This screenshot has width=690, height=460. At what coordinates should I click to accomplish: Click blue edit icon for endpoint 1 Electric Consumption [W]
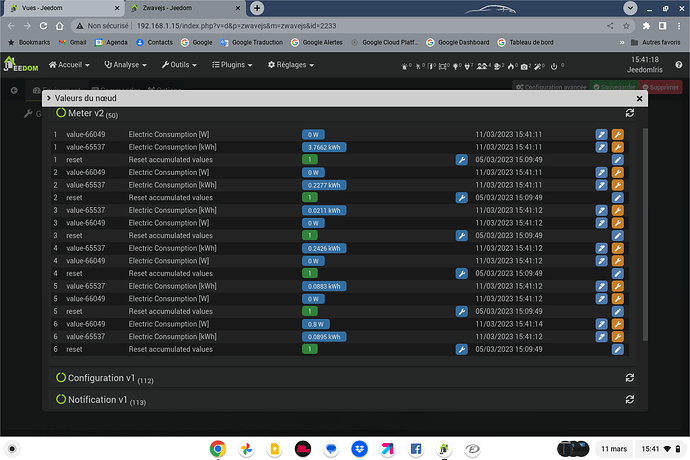[601, 135]
